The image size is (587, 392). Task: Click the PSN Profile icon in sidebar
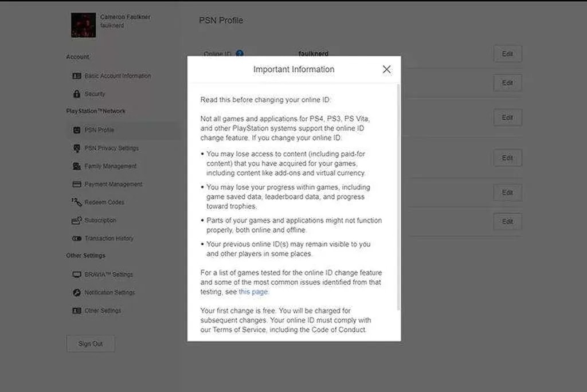(x=77, y=130)
